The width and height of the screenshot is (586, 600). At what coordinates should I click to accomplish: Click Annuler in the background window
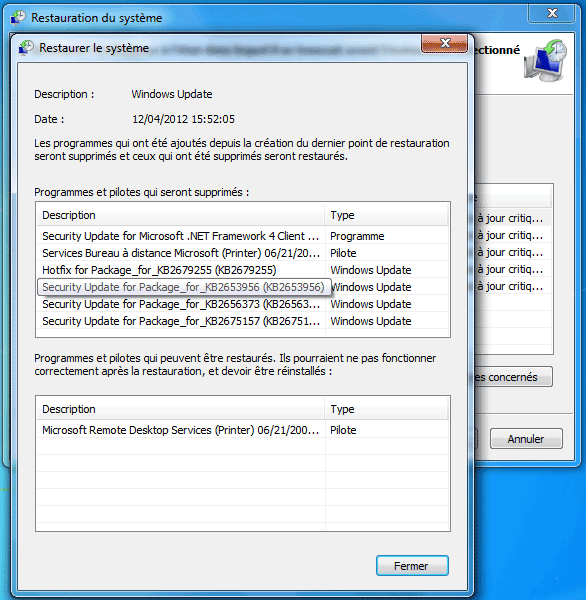[x=526, y=439]
